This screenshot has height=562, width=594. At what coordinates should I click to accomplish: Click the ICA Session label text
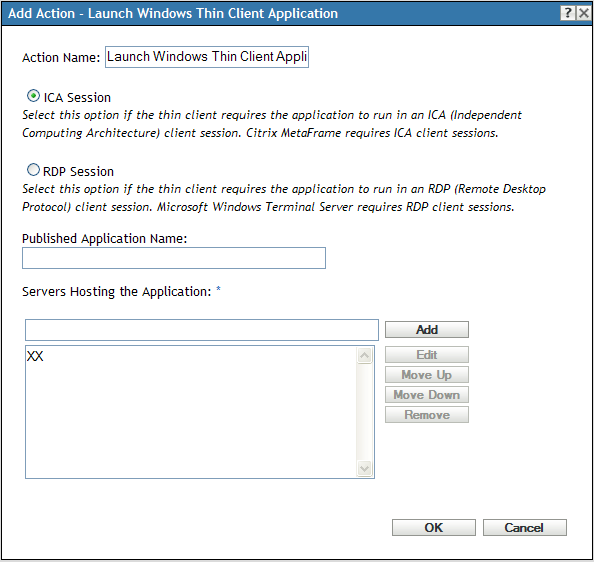[x=77, y=98]
